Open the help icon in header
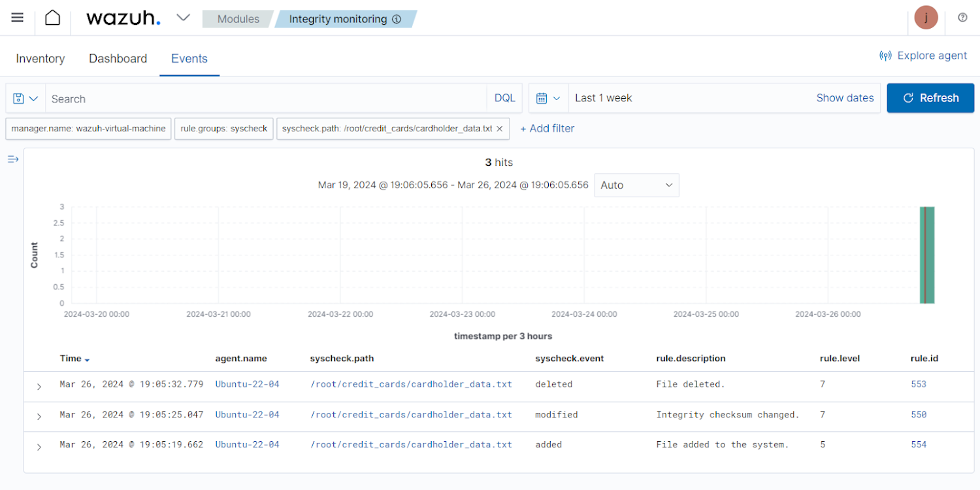This screenshot has height=490, width=980. [x=962, y=18]
